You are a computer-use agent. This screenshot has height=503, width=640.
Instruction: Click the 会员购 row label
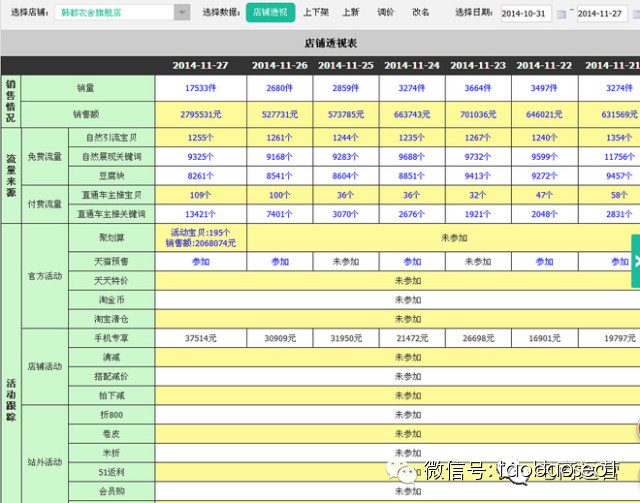tap(111, 491)
